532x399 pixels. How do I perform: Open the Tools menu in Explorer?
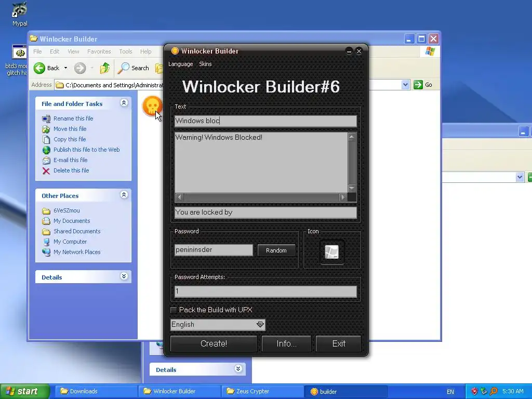pyautogui.click(x=126, y=51)
